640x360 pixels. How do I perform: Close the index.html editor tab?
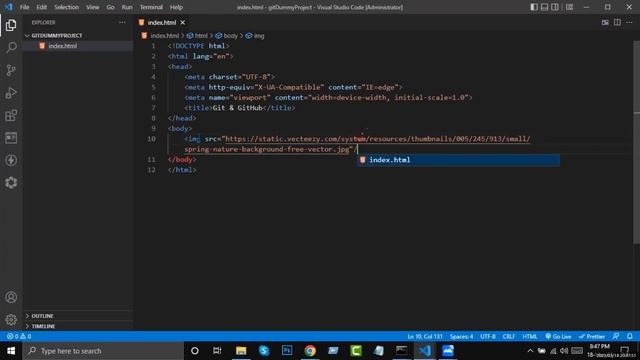click(x=183, y=22)
